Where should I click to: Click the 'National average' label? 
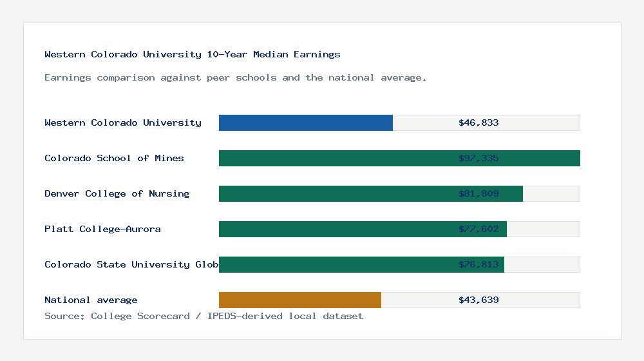91,300
